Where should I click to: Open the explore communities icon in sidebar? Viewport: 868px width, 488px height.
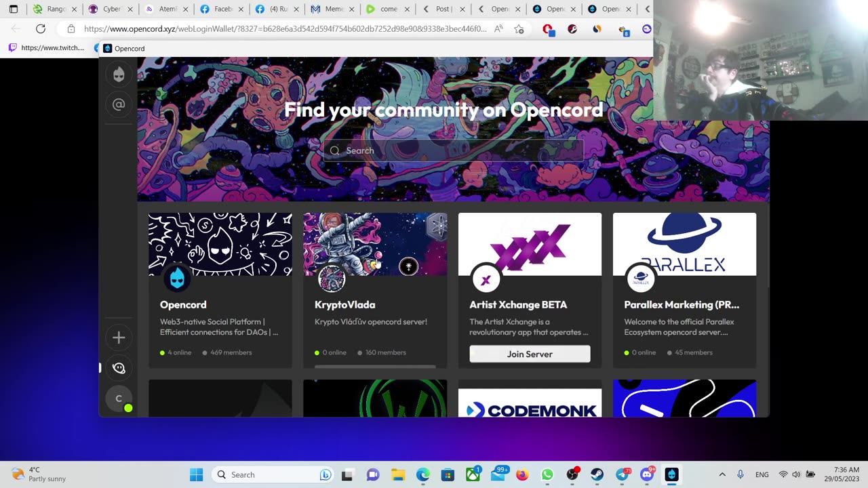(x=119, y=368)
